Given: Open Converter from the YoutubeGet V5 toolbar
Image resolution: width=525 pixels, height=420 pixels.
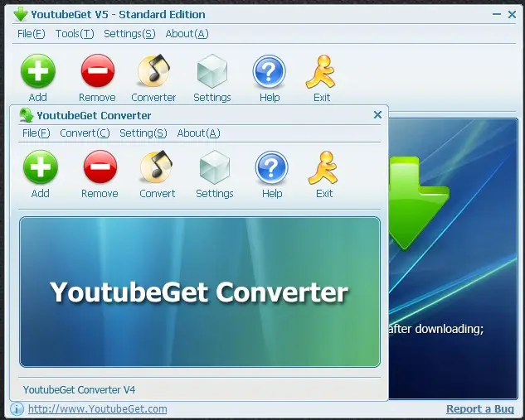Looking at the screenshot, I should pos(153,70).
